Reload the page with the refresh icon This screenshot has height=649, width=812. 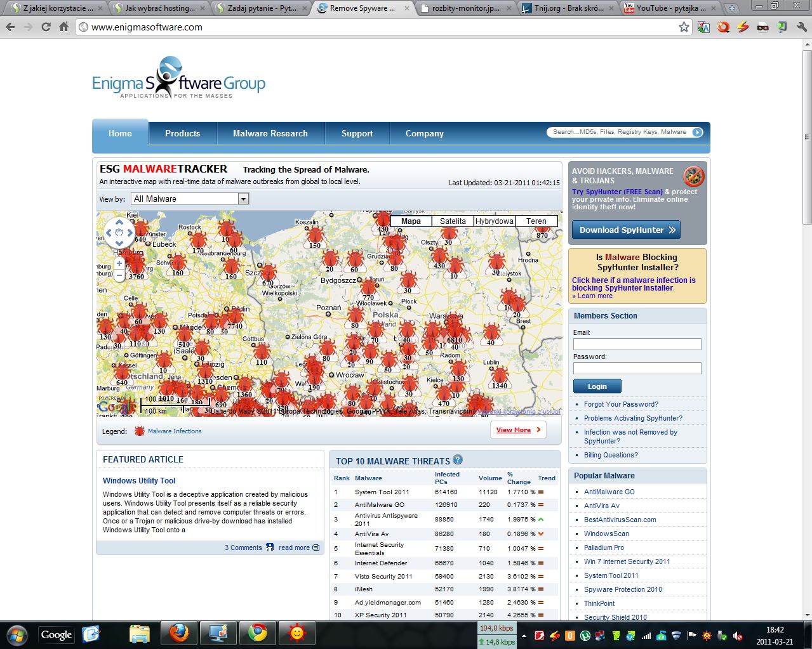pyautogui.click(x=46, y=27)
